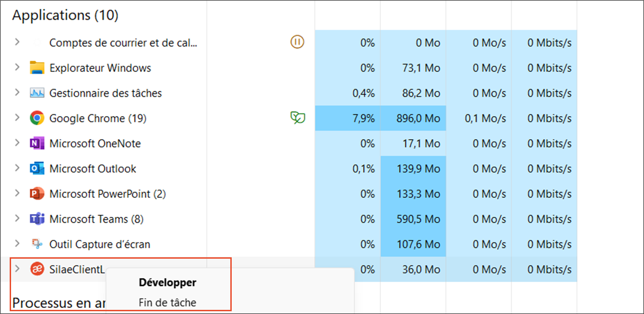Choose Développer in the context menu
Screen dimensions: 644x314
(167, 283)
